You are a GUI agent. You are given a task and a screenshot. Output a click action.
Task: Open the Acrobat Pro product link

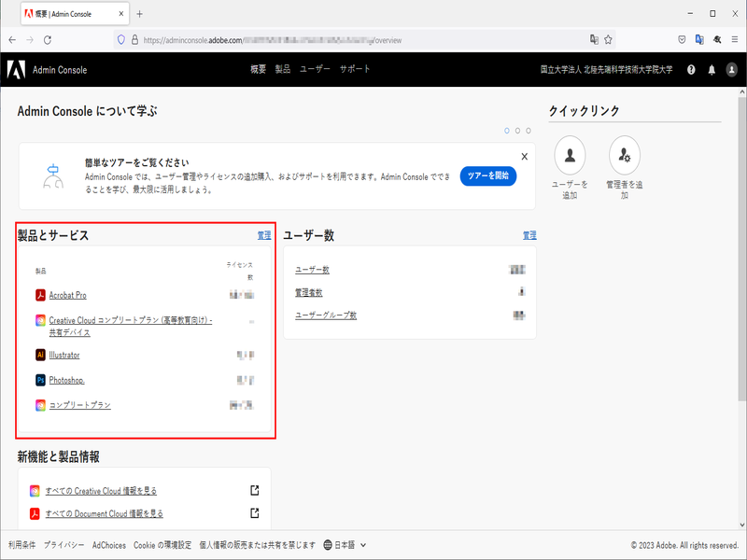tap(67, 295)
